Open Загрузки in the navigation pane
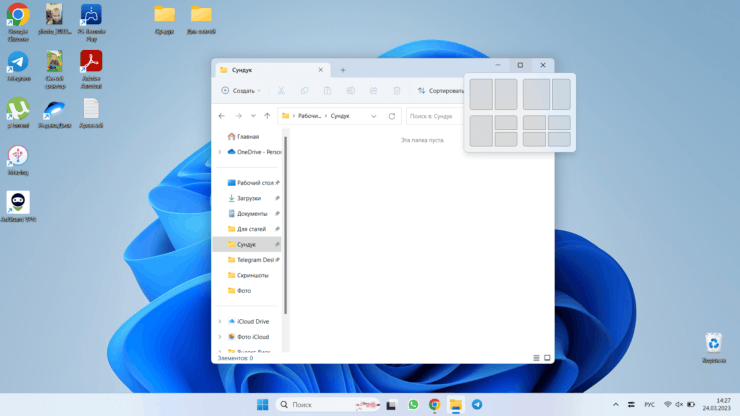The image size is (740, 416). coord(248,198)
